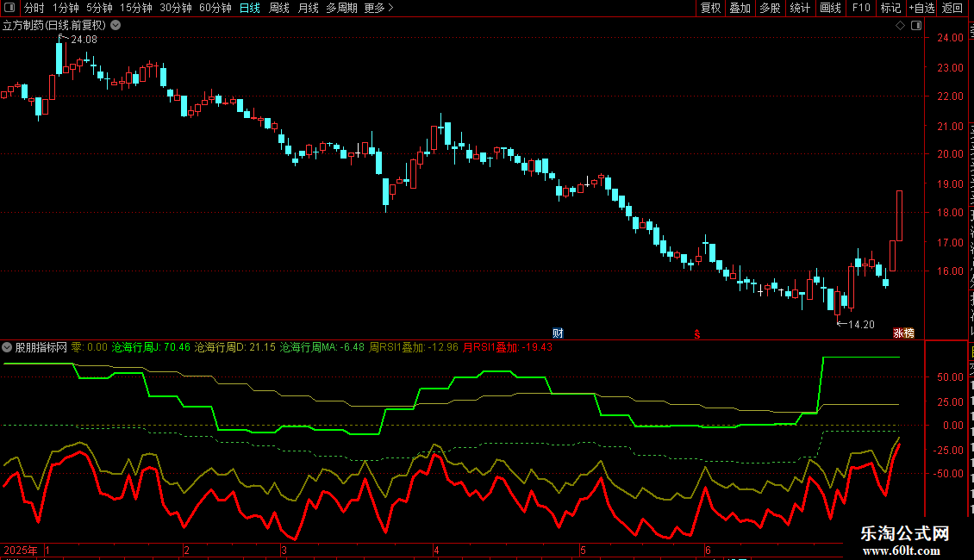Click the 2025年 label on time axis

[x=21, y=550]
